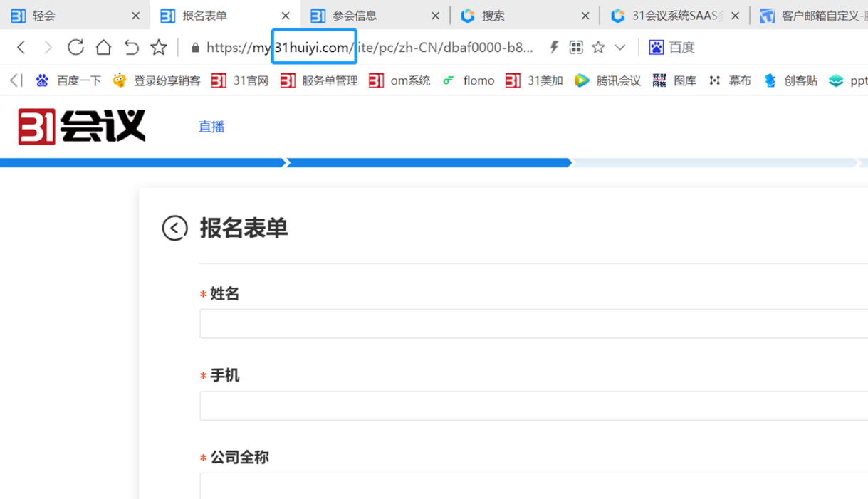Expand the address bar dropdown chevron
The width and height of the screenshot is (868, 499).
tap(620, 48)
